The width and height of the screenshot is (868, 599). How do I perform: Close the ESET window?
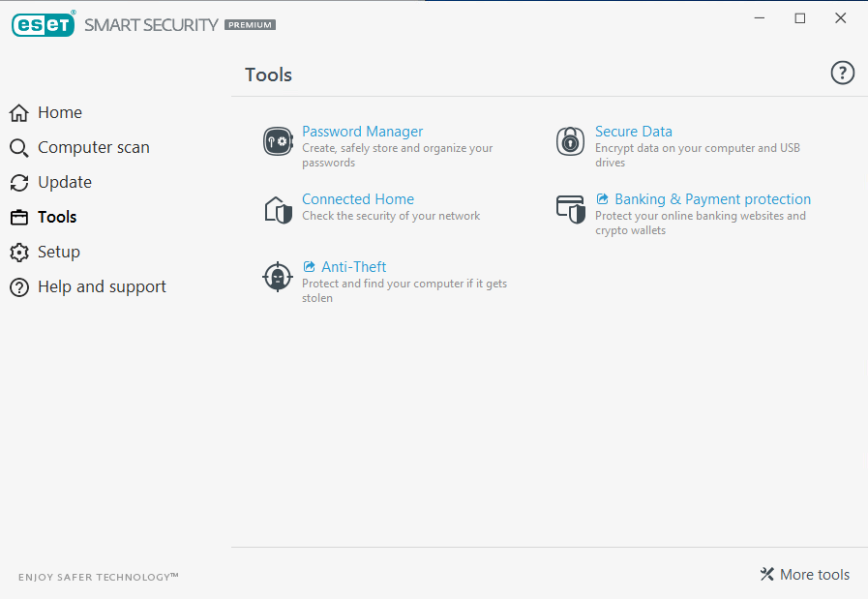[x=840, y=18]
